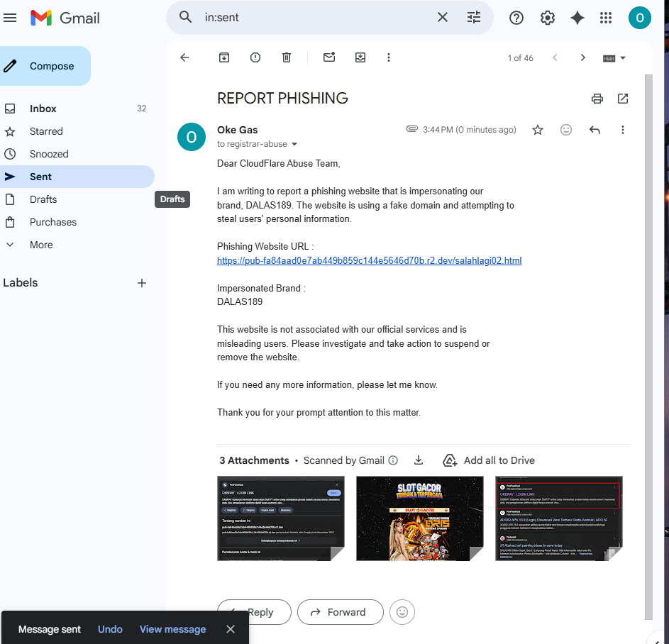Screen dimensions: 669x644
Task: Go to older message arrow
Action: [x=583, y=57]
